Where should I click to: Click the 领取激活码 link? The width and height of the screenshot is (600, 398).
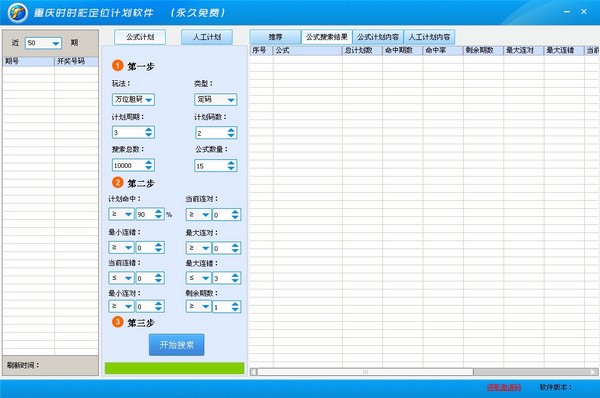click(504, 387)
